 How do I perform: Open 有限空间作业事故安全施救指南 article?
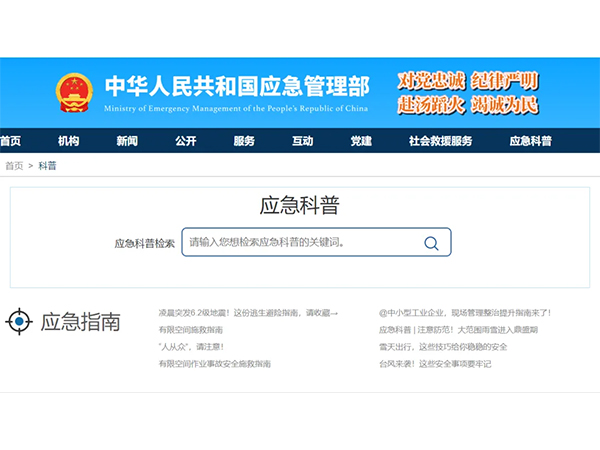(x=215, y=364)
